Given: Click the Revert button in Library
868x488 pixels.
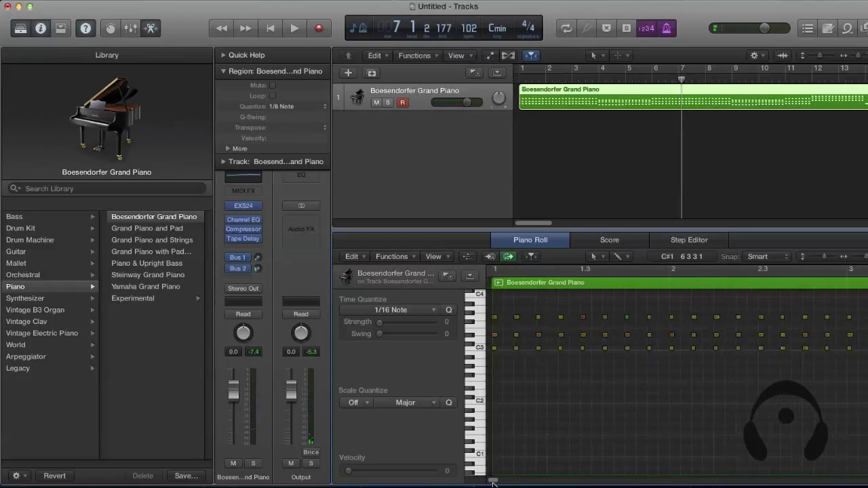Looking at the screenshot, I should [55, 476].
